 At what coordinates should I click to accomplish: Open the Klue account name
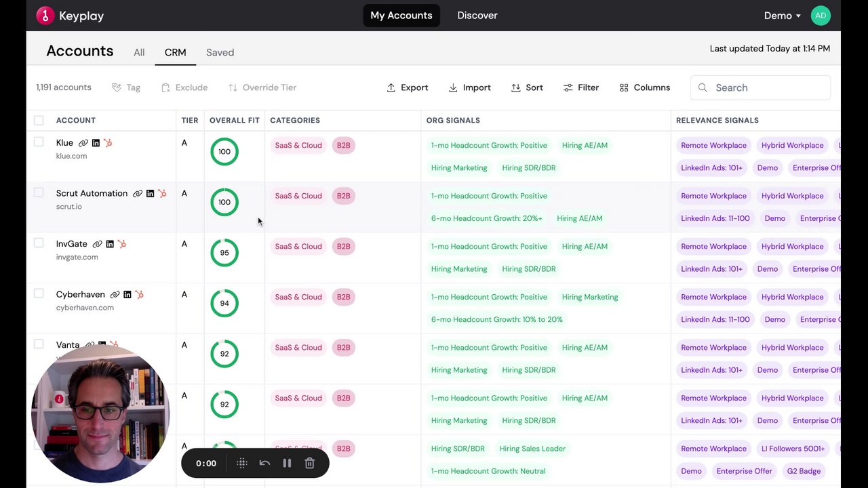tap(64, 143)
